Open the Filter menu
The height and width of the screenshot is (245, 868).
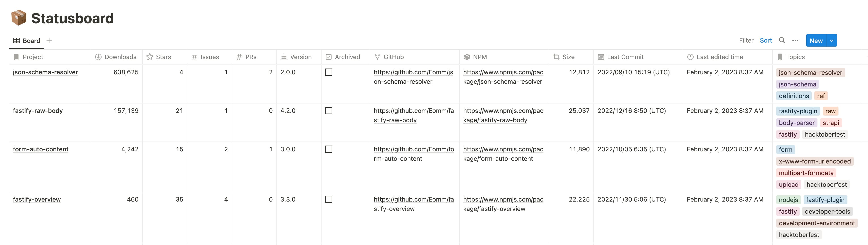[x=746, y=41]
